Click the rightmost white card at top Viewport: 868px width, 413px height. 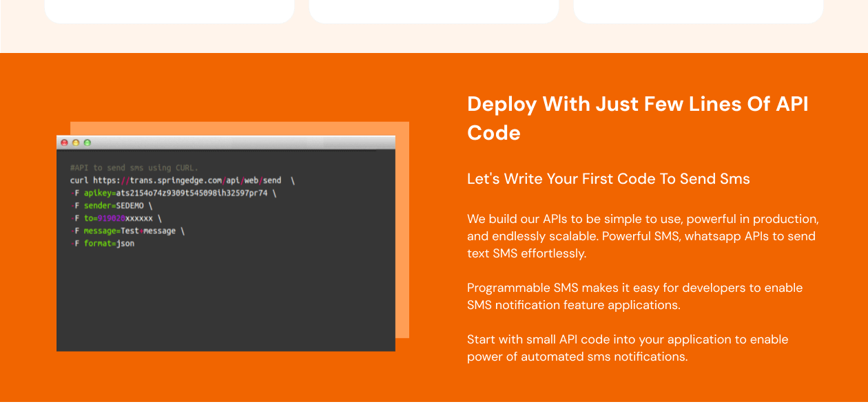(x=698, y=11)
